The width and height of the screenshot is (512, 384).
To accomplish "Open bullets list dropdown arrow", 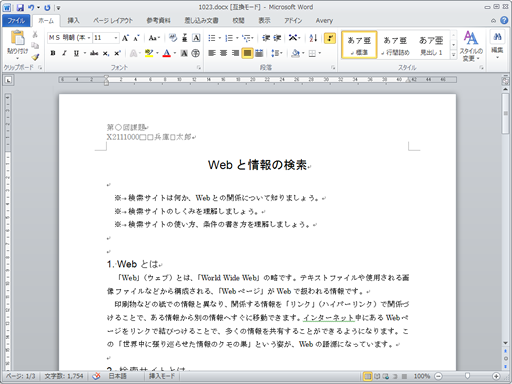I will pos(220,38).
